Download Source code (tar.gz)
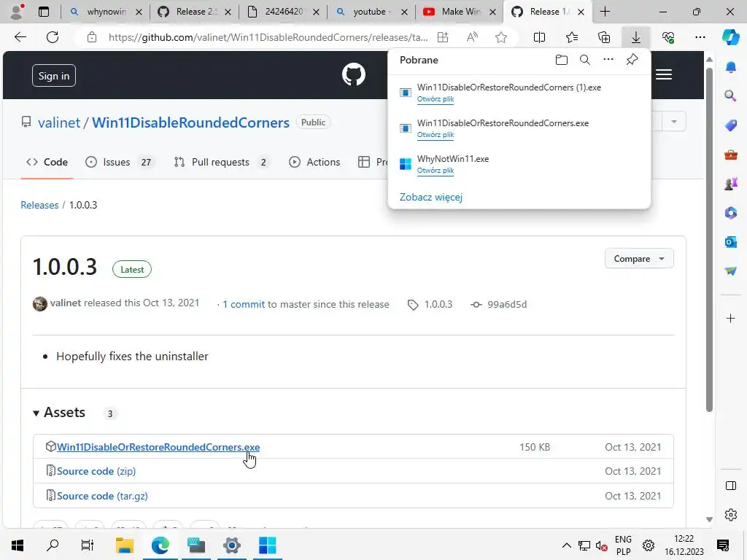The image size is (747, 560). point(102,496)
